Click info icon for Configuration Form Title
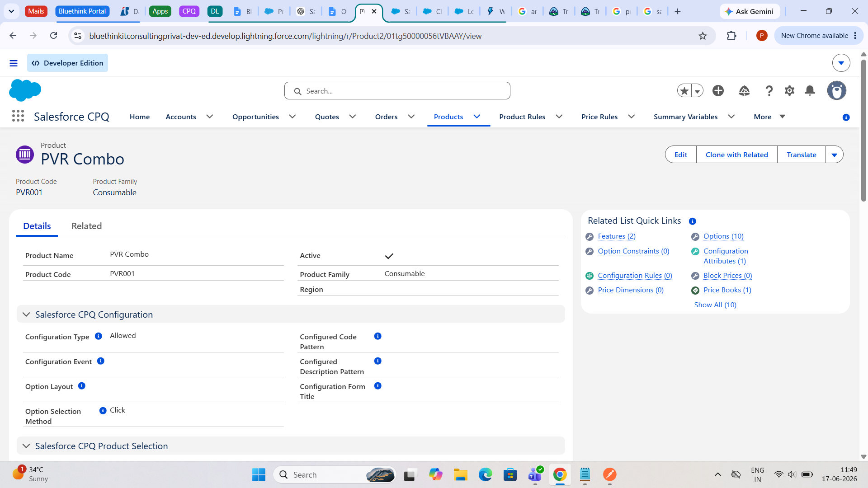868x488 pixels. [378, 386]
